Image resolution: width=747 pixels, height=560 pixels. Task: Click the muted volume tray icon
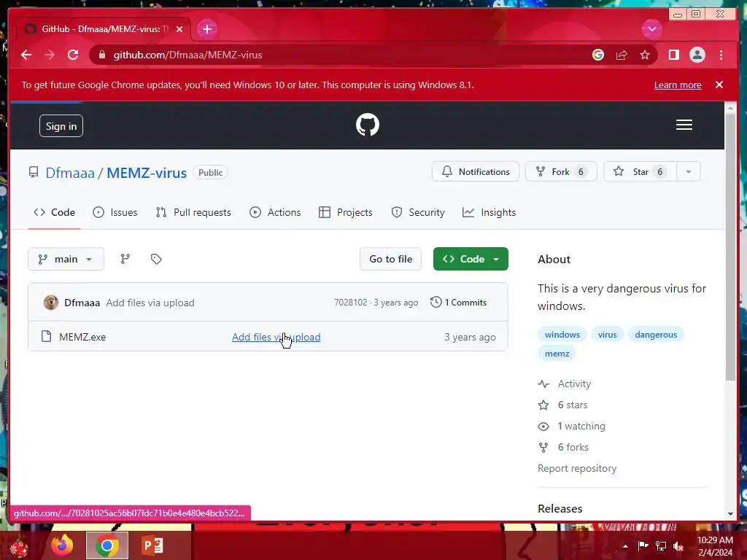678,546
